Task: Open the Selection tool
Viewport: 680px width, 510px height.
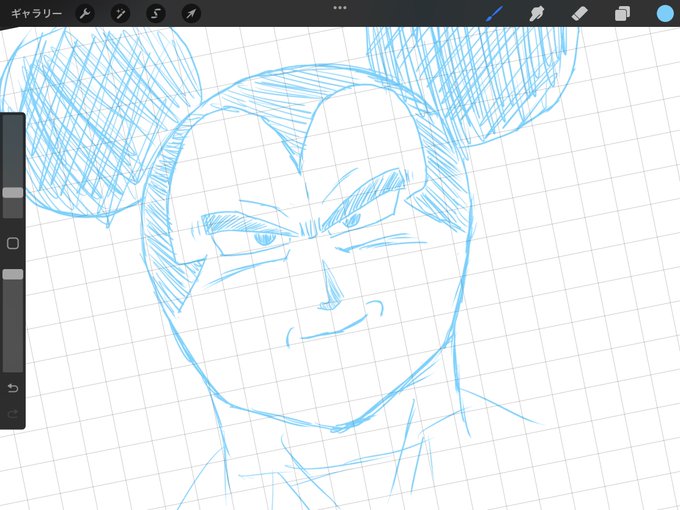Action: (x=156, y=14)
